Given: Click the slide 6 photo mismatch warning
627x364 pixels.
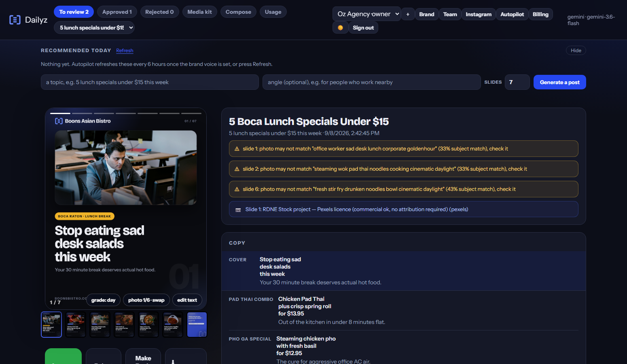Looking at the screenshot, I should coord(404,189).
